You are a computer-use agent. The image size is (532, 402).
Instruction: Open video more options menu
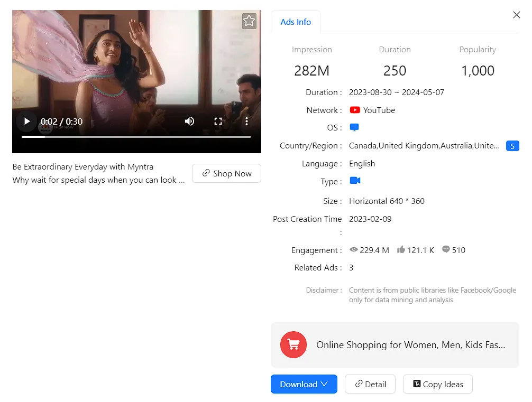246,121
